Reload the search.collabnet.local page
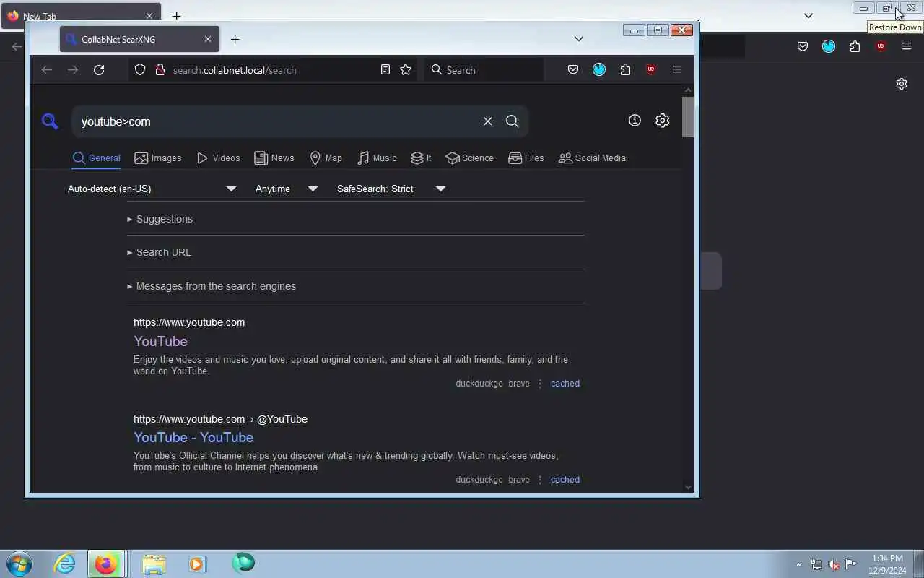 click(99, 70)
